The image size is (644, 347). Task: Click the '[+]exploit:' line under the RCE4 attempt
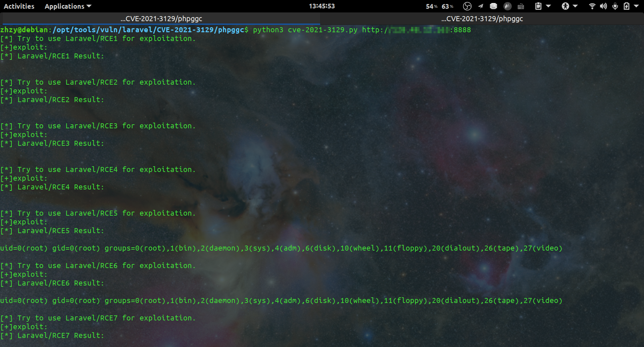24,178
